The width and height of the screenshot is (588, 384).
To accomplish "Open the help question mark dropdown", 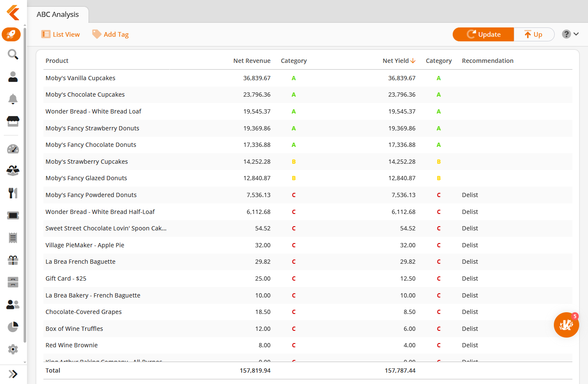I will pos(570,34).
